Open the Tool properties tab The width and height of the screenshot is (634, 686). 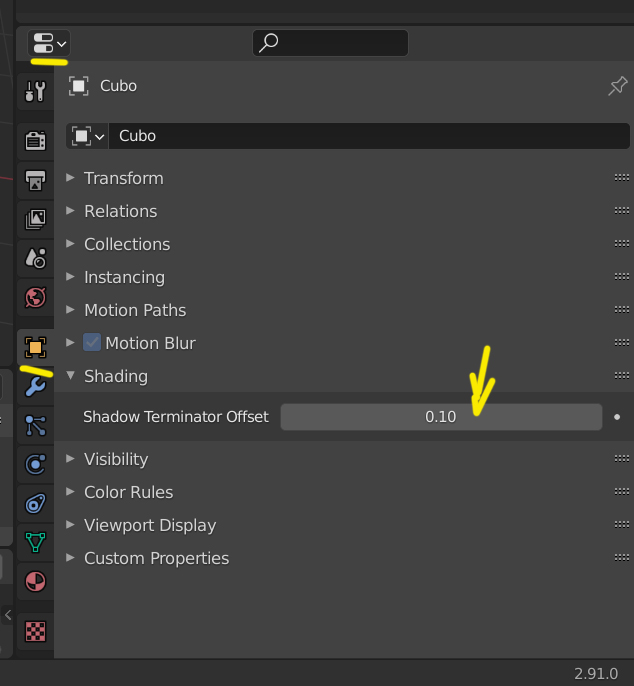tap(36, 92)
